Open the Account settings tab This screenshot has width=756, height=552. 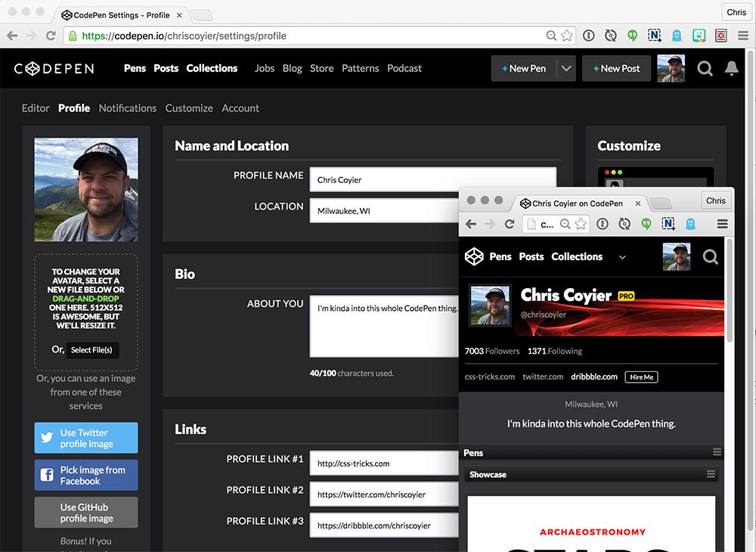pos(240,108)
